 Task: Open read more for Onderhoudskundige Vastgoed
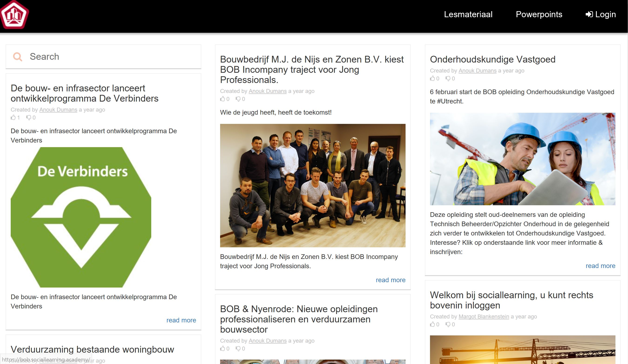[600, 266]
